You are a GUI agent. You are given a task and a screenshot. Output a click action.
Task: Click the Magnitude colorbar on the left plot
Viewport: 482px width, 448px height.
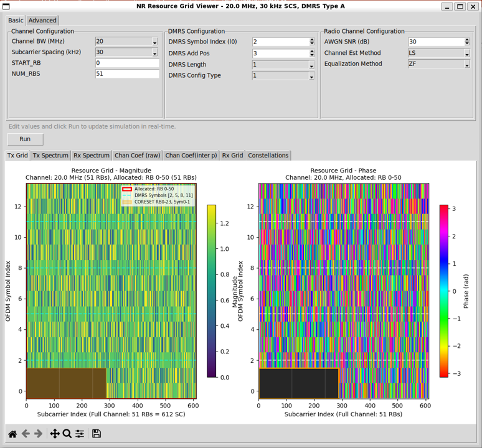tap(212, 291)
